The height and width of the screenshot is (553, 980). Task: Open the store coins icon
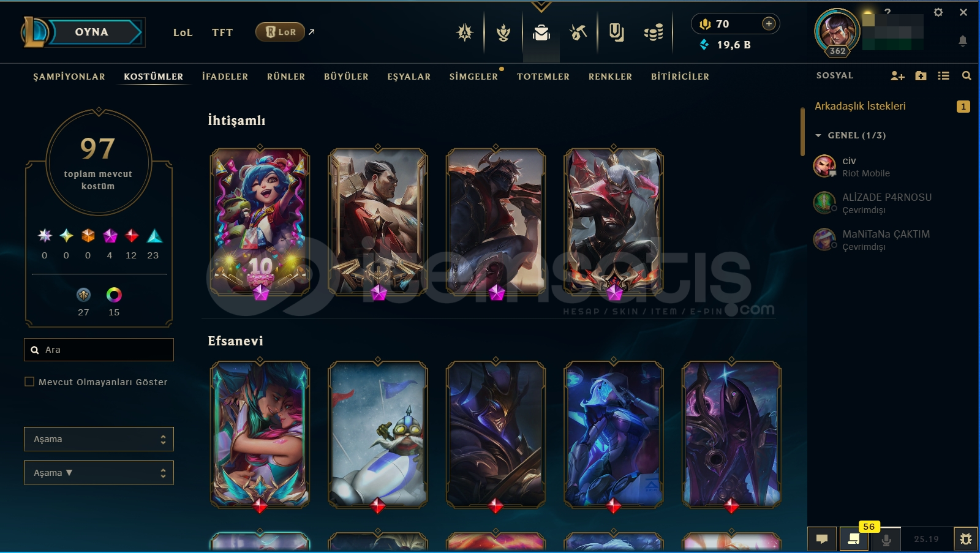pyautogui.click(x=654, y=32)
